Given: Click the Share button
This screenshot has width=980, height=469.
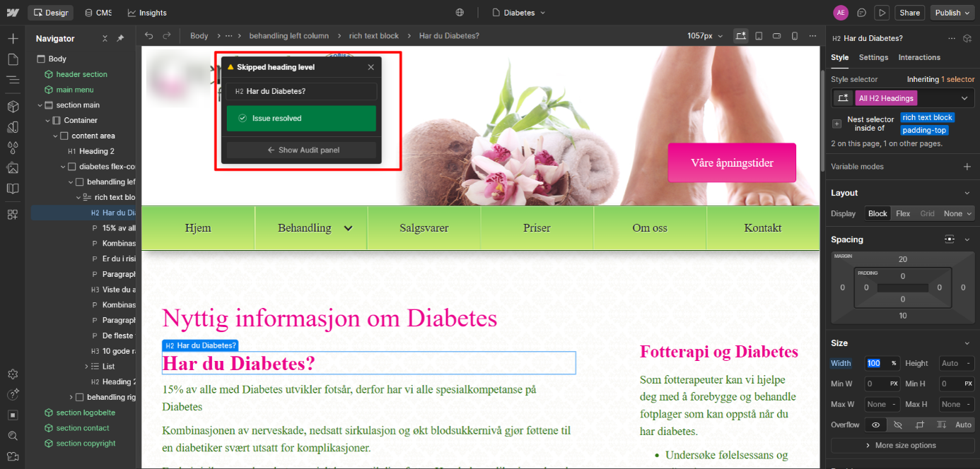Looking at the screenshot, I should click(909, 13).
